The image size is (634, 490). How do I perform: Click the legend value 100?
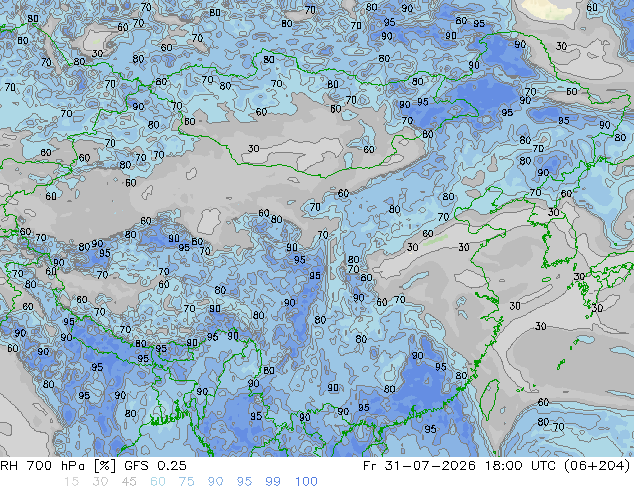tap(306, 482)
